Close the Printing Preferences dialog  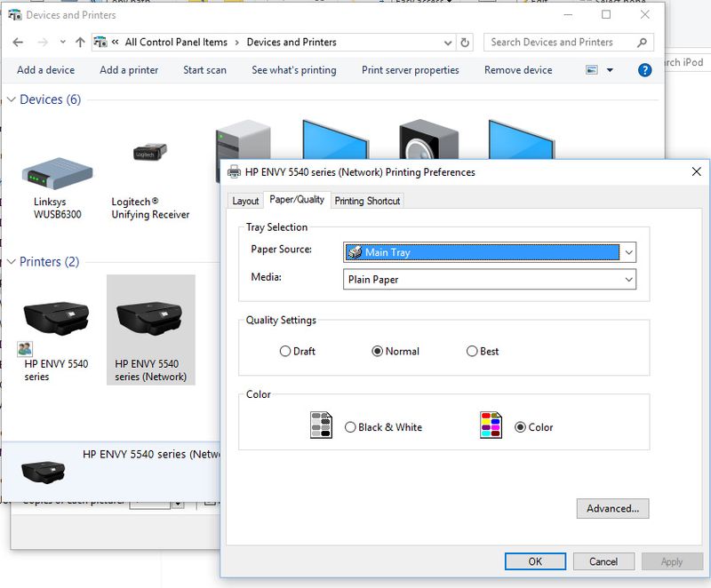point(697,171)
